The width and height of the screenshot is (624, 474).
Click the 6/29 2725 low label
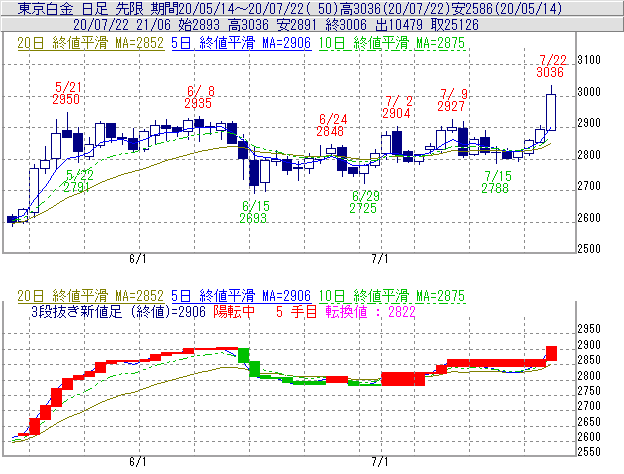click(364, 202)
